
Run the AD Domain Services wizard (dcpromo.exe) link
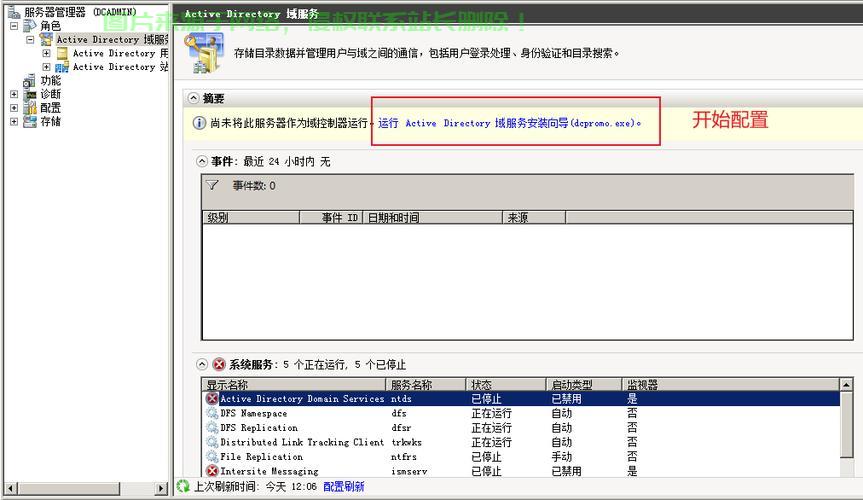point(509,123)
